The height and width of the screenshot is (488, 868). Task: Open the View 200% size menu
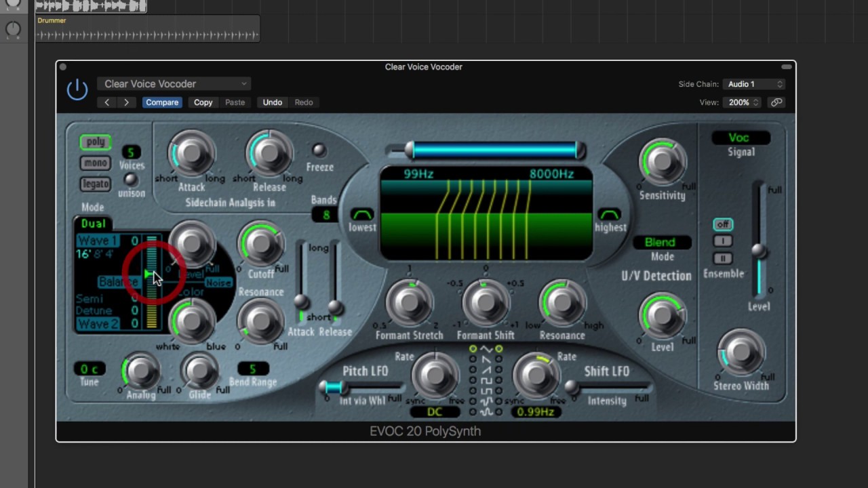743,102
